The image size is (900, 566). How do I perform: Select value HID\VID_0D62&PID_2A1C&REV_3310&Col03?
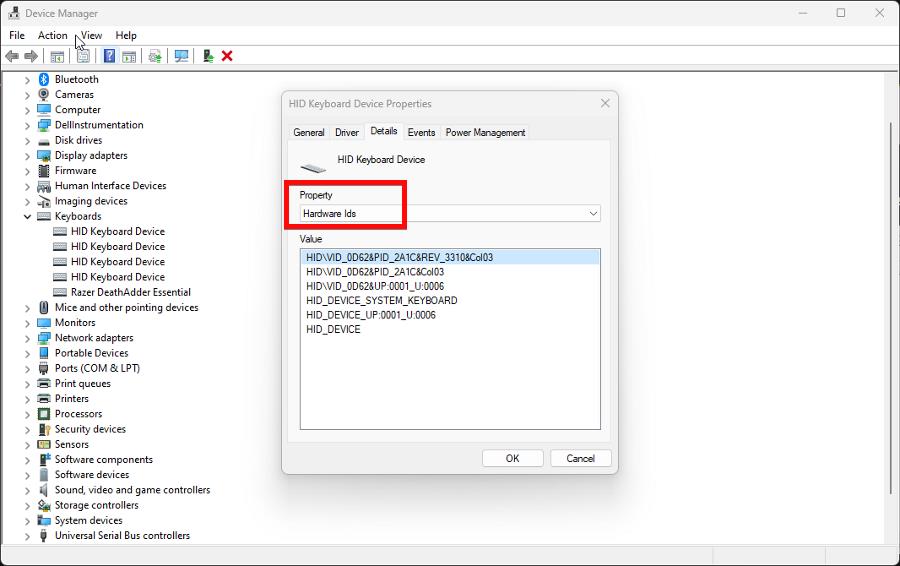click(x=450, y=257)
